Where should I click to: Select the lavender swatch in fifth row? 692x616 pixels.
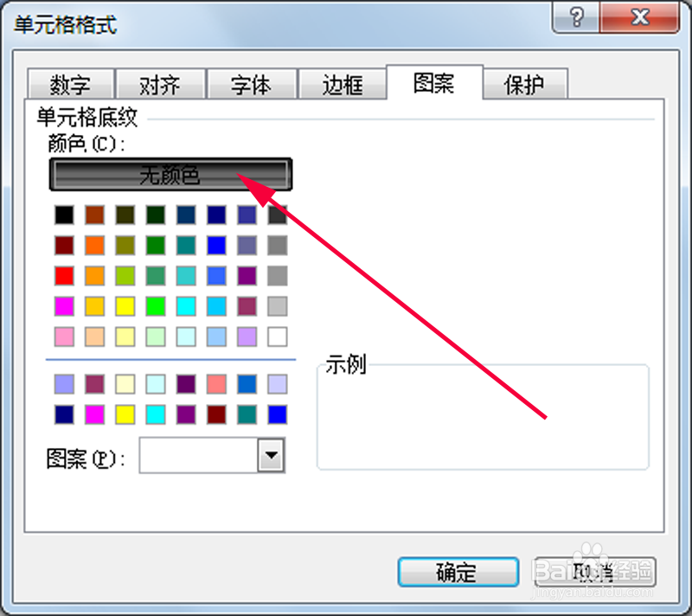point(247,337)
